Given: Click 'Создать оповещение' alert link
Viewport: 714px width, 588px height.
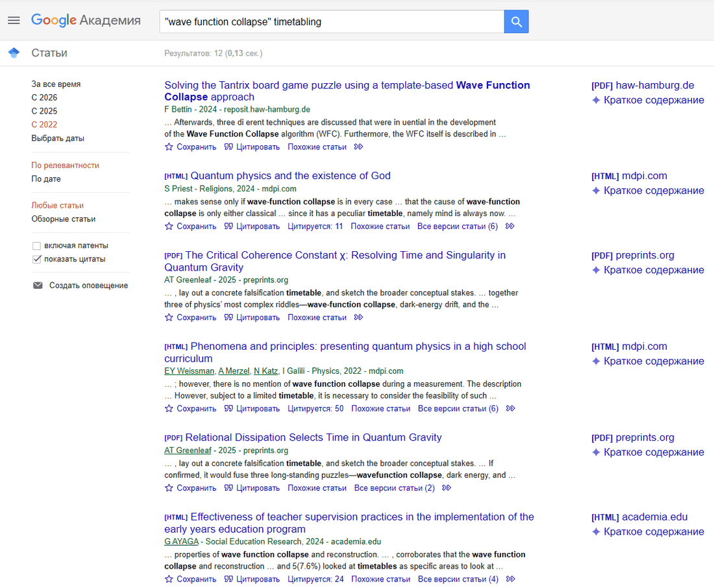Looking at the screenshot, I should click(x=89, y=285).
